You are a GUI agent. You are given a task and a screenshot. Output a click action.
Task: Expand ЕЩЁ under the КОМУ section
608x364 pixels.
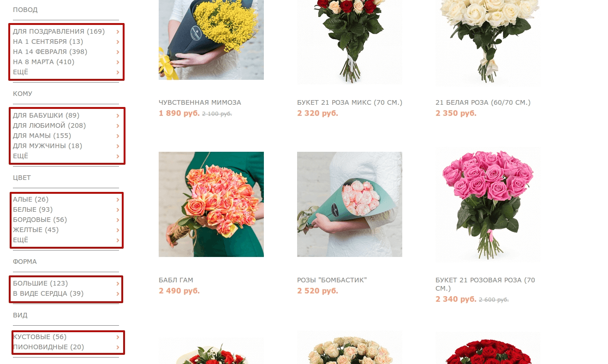(x=66, y=156)
